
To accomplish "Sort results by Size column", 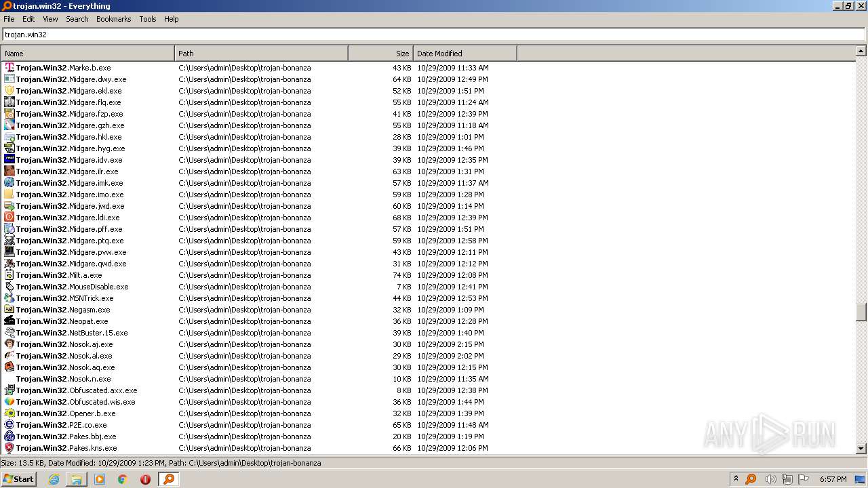I will 380,54.
